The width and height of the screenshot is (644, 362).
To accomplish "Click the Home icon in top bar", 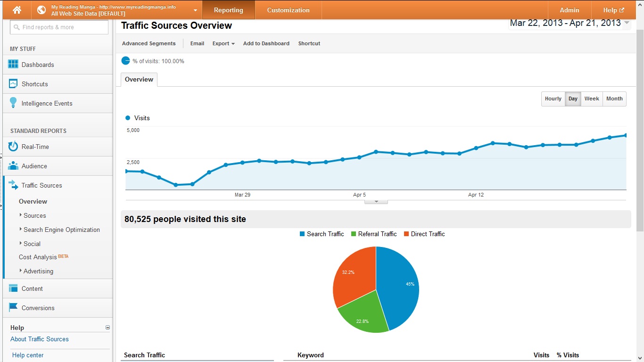I will (x=17, y=10).
